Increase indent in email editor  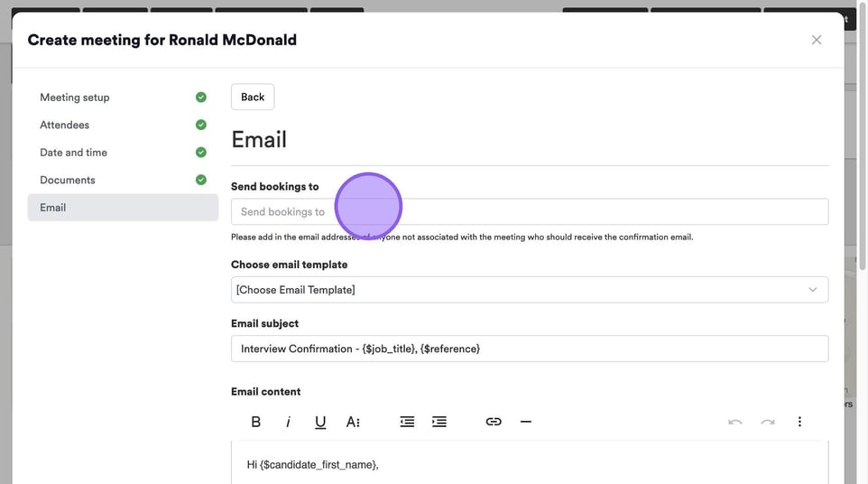[439, 422]
